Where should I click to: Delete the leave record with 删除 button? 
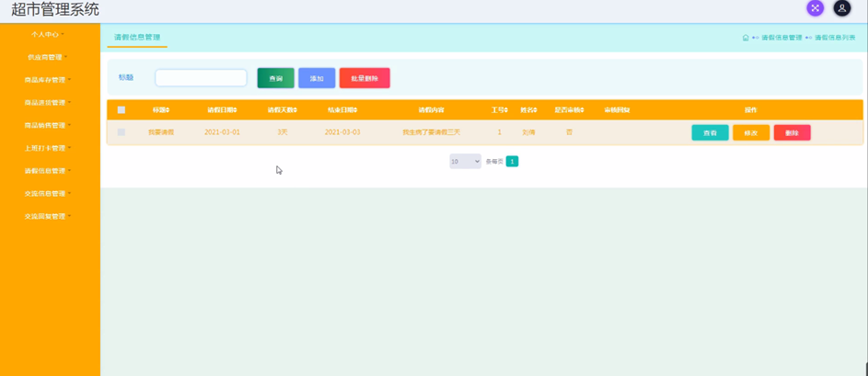coord(792,132)
